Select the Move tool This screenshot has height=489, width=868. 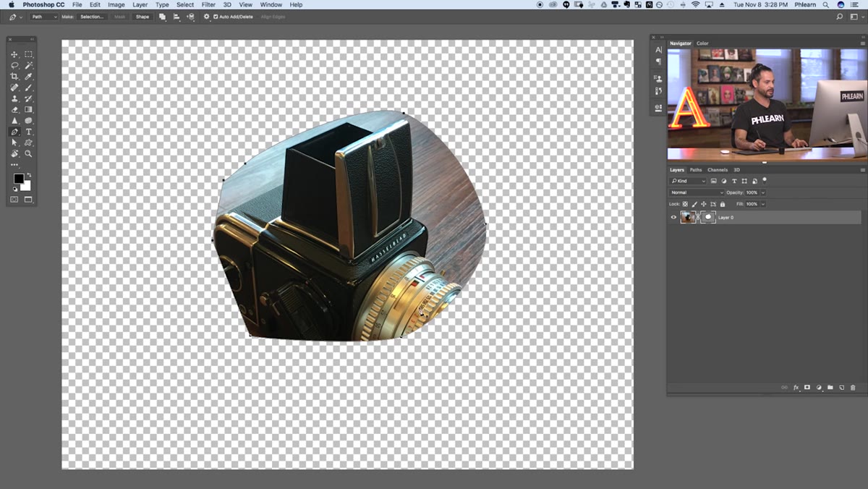14,54
